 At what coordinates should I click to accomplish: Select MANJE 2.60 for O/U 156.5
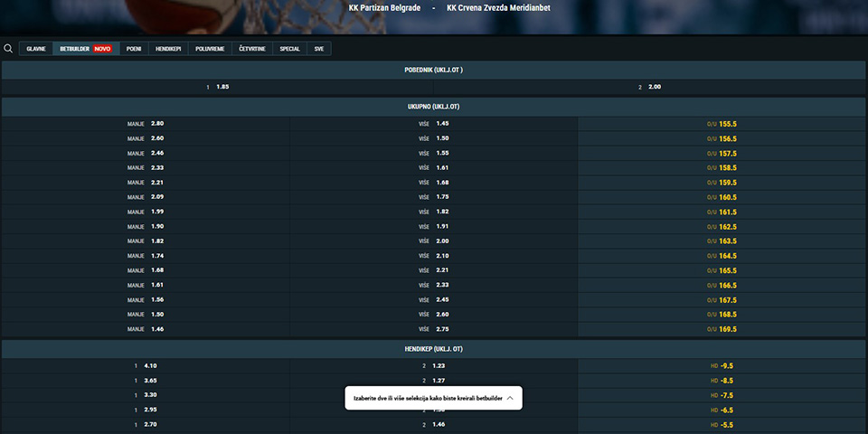pyautogui.click(x=146, y=138)
